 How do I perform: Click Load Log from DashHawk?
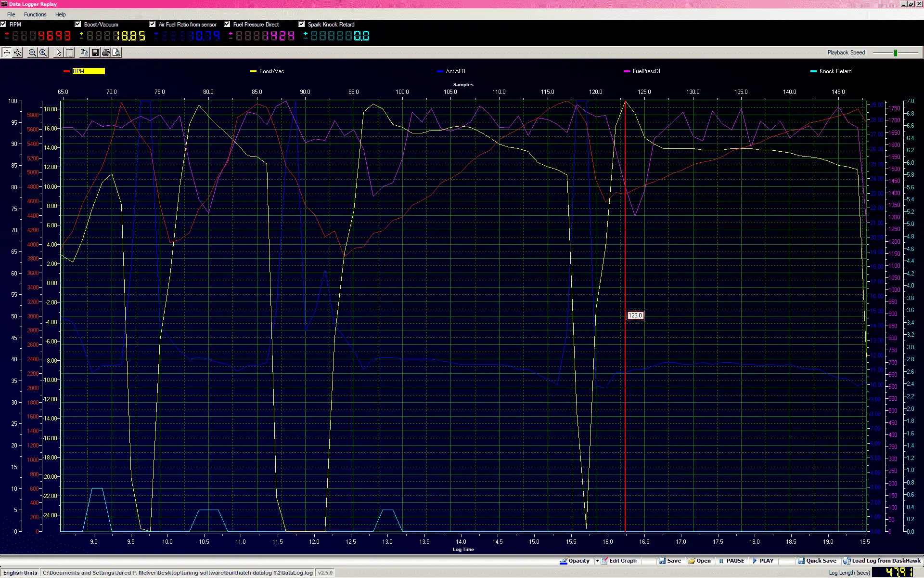[x=882, y=561]
